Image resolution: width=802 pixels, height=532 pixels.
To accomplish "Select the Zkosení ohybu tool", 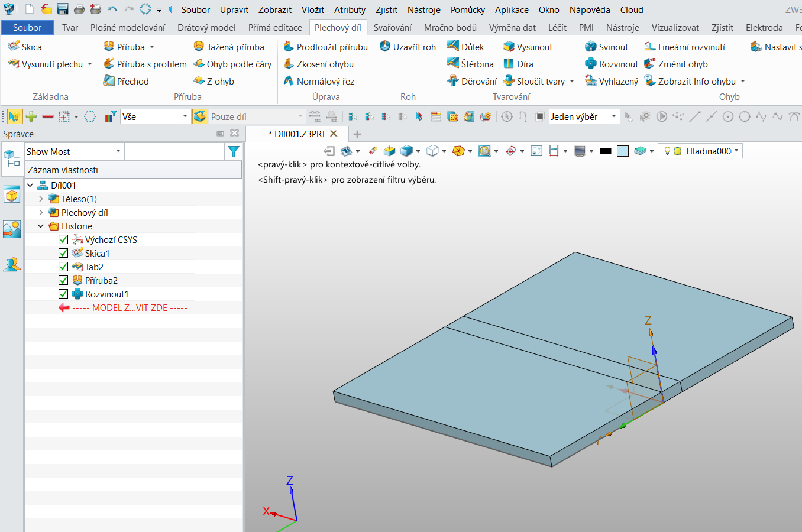I will coord(318,64).
